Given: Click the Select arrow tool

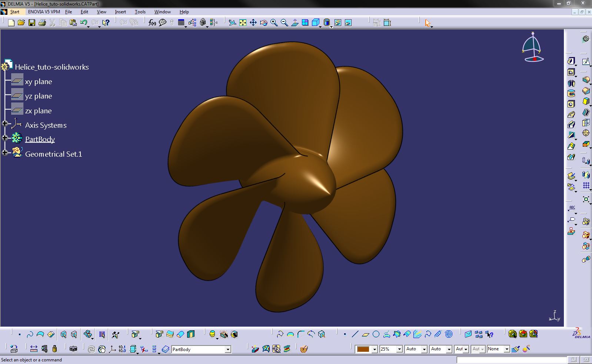Looking at the screenshot, I should point(428,23).
